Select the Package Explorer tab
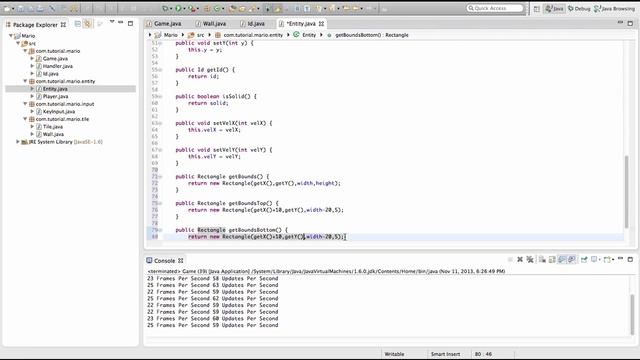Screen dimensions: 640x360 [x=36, y=24]
